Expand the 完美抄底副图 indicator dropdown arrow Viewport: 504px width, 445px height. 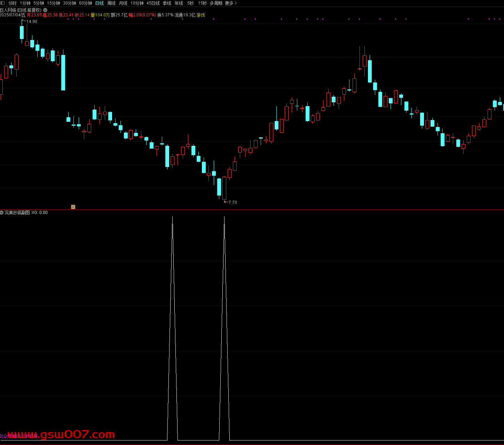[x=2, y=213]
